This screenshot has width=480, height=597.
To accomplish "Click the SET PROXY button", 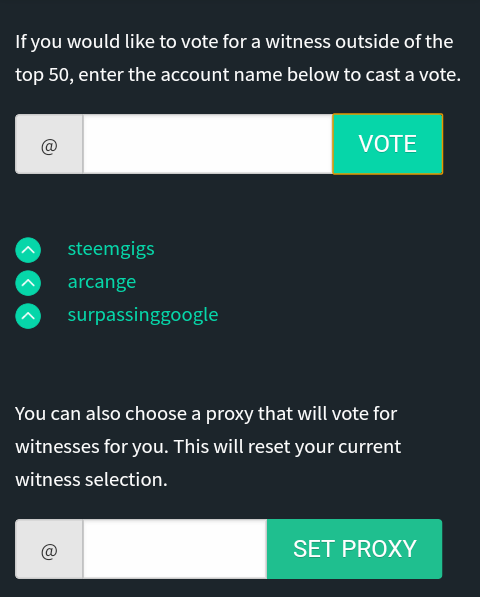I will tap(354, 549).
